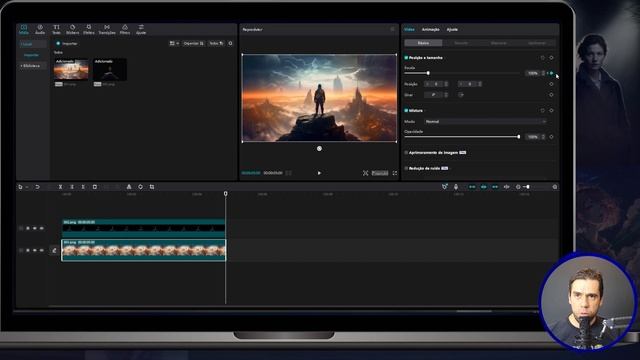Viewport: 640px width, 360px height.
Task: Click the Escala slider handle
Action: coord(428,73)
